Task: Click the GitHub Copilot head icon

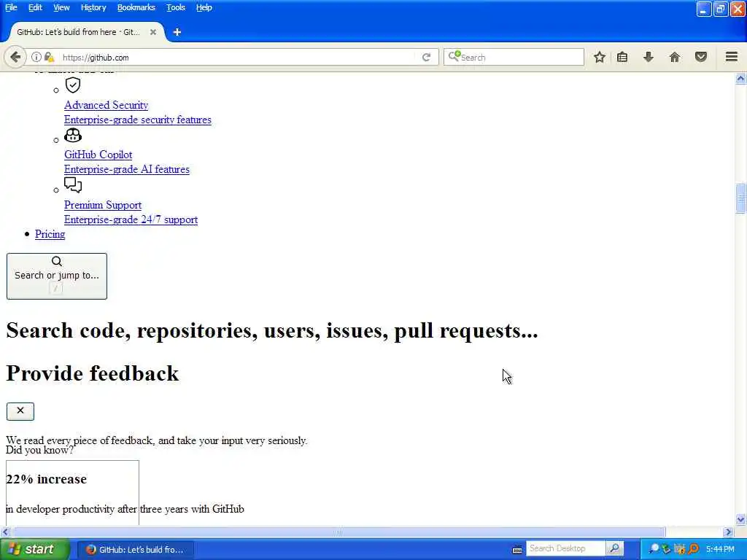Action: point(73,135)
